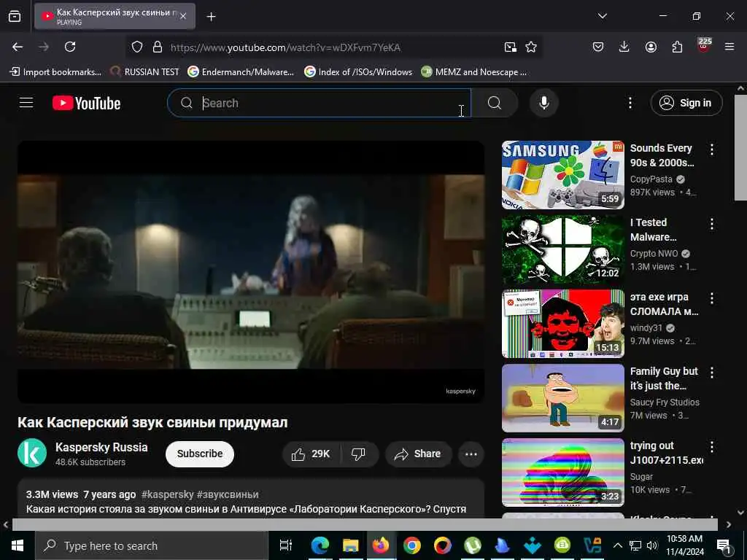Open the Endermanch/Malware bookmark
Image resolution: width=747 pixels, height=560 pixels.
241,72
